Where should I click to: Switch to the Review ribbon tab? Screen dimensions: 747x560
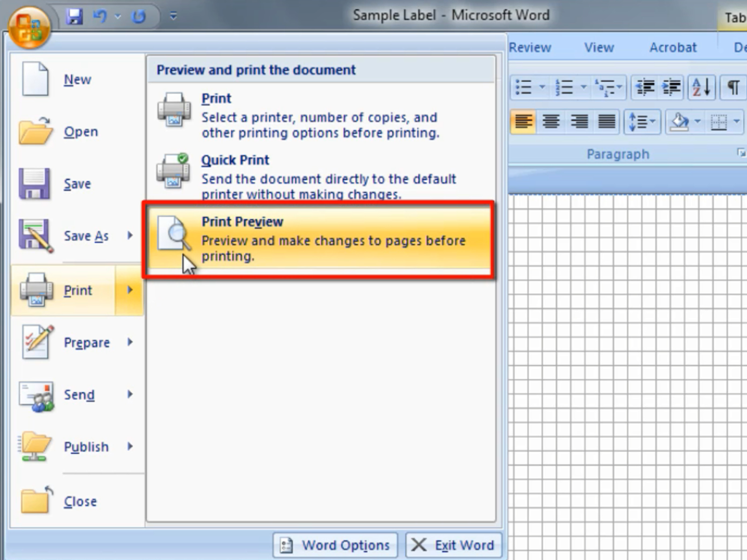[530, 48]
